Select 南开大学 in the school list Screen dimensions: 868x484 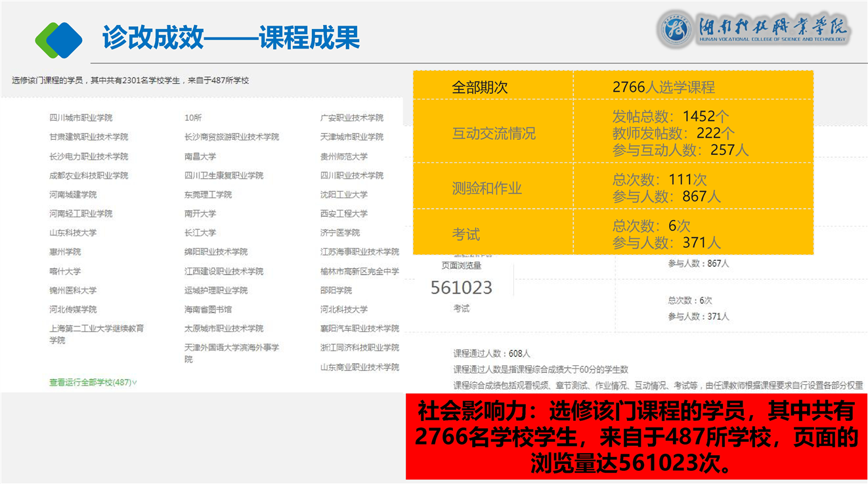200,213
